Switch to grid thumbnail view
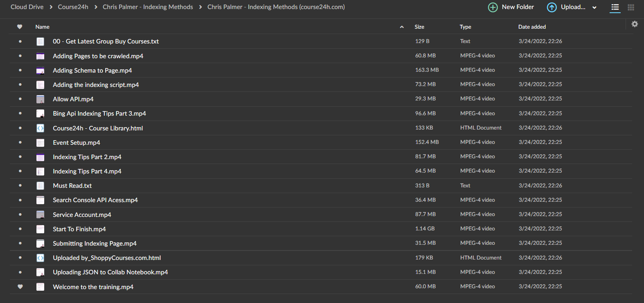 coord(631,7)
